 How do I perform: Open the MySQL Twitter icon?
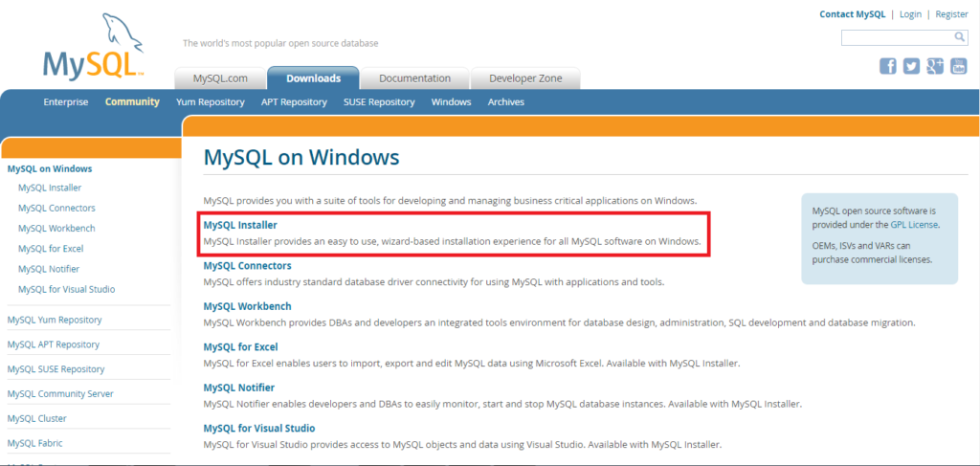[x=911, y=66]
